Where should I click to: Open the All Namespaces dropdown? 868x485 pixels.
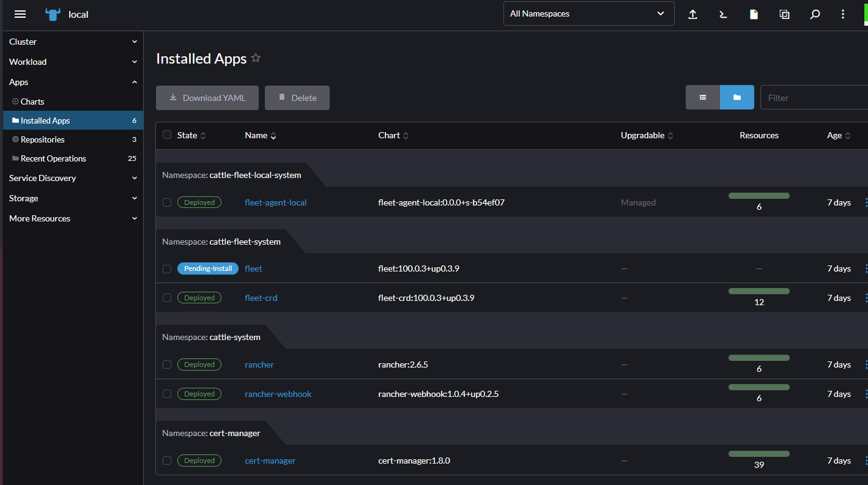pos(588,13)
